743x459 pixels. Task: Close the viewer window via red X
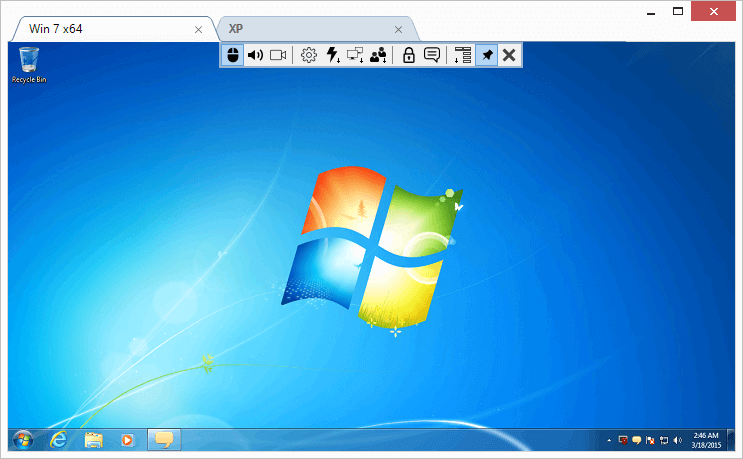(714, 11)
